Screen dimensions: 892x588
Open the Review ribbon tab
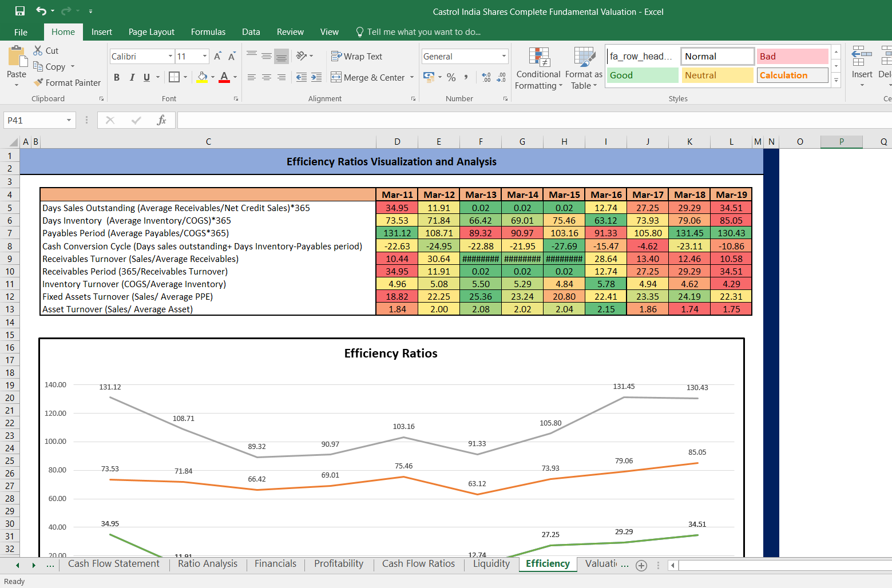[x=290, y=32]
